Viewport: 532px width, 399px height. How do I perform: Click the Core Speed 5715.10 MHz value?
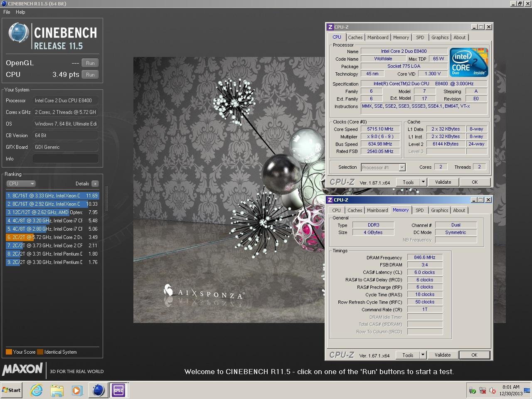pos(380,129)
